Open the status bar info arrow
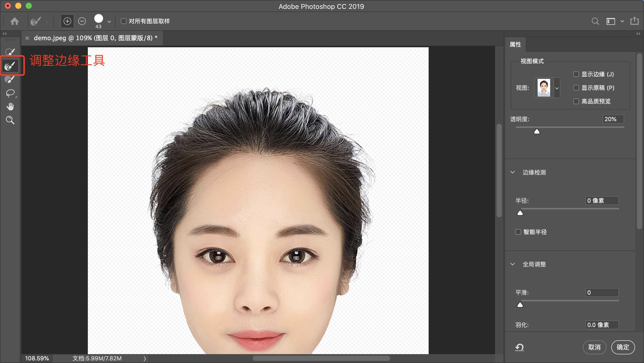This screenshot has width=644, height=363. [x=145, y=359]
